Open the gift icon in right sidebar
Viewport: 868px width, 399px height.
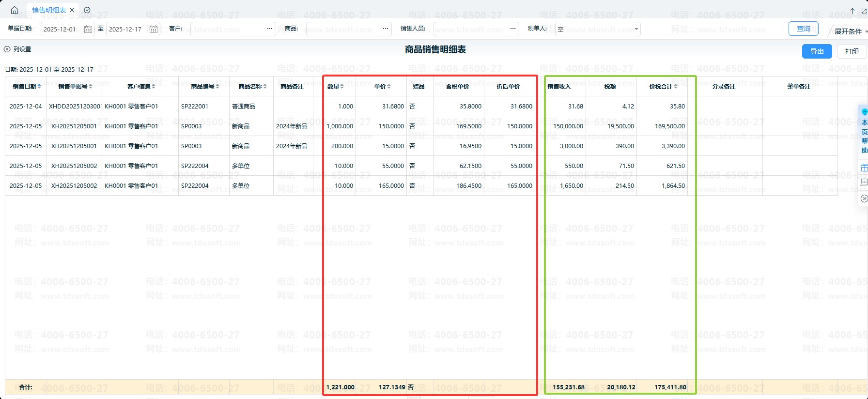coord(864,168)
